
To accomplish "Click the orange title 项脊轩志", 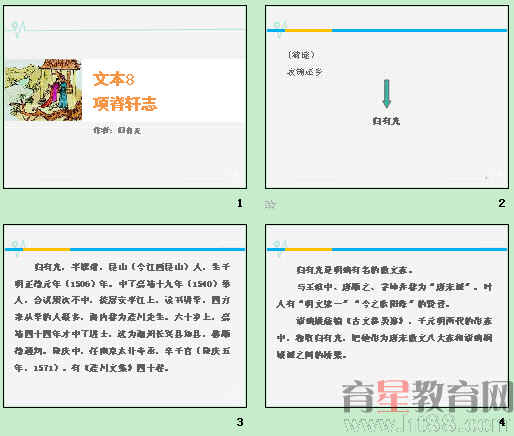I will click(x=125, y=103).
